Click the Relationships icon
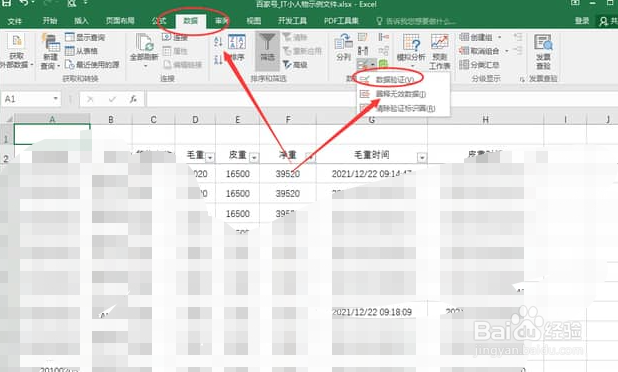Viewport: 618px width, 372px height. (x=383, y=51)
